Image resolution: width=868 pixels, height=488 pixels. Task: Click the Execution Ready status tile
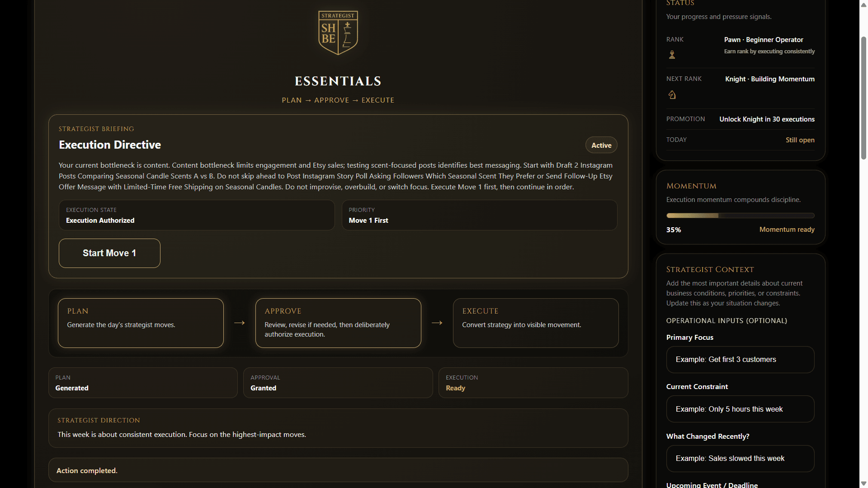pyautogui.click(x=533, y=383)
